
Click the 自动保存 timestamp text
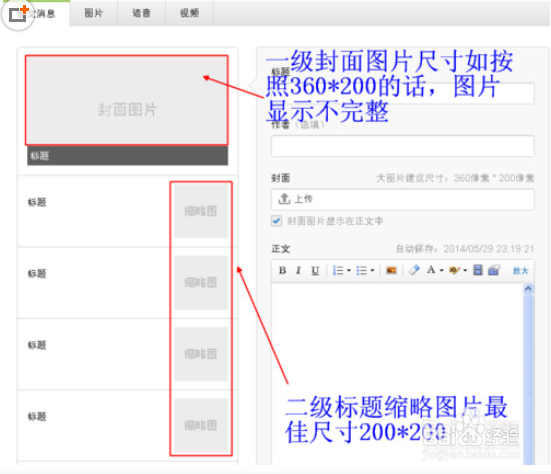[x=465, y=249]
